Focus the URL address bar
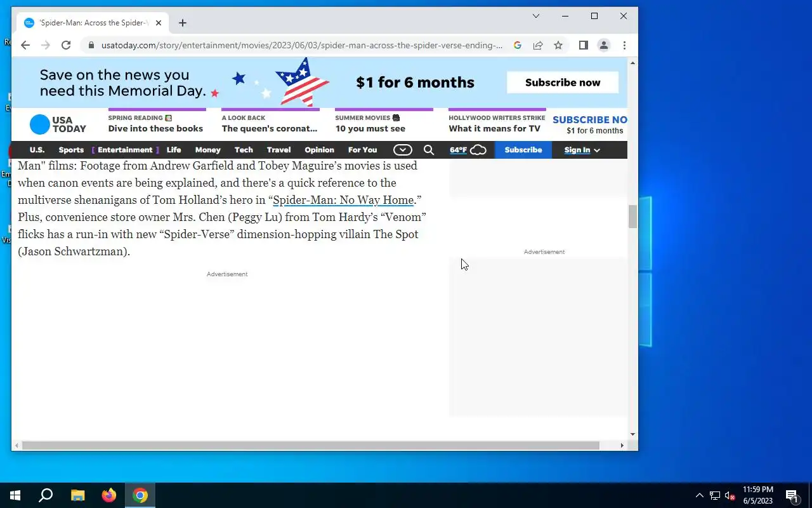 tap(302, 45)
